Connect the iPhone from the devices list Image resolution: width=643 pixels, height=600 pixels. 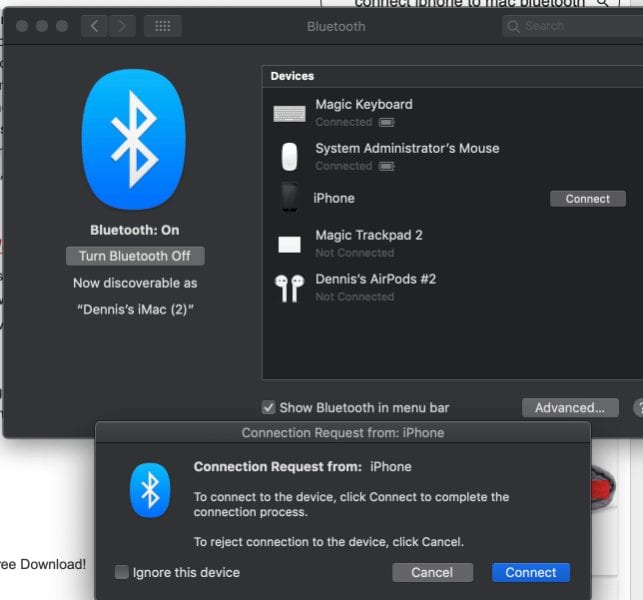point(587,199)
